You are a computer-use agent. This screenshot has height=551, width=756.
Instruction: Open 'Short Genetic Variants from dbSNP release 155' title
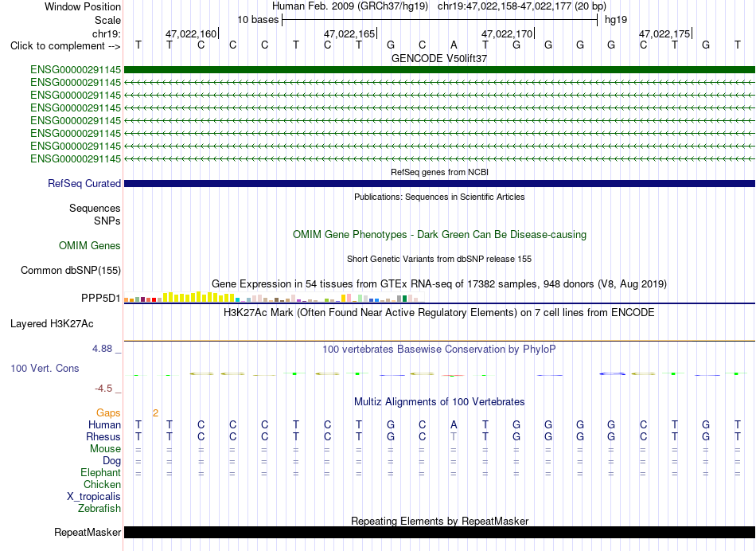click(439, 259)
